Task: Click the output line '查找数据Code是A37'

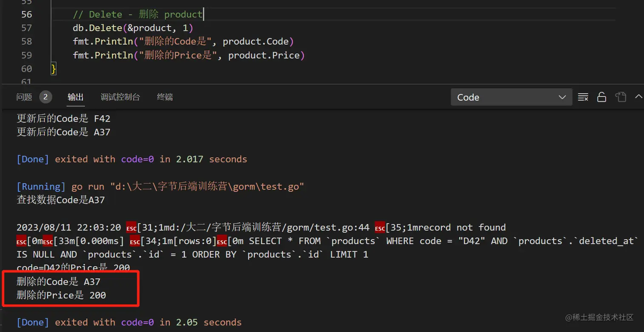Action: tap(60, 200)
